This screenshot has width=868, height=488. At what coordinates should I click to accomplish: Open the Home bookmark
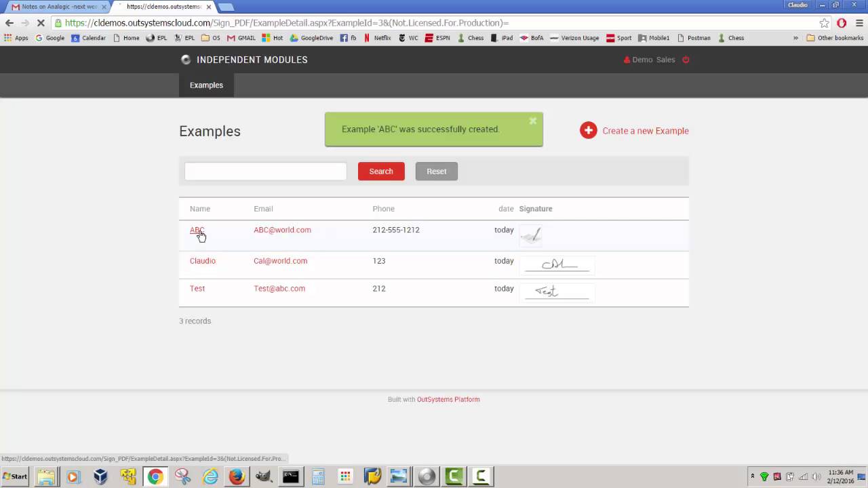click(126, 38)
